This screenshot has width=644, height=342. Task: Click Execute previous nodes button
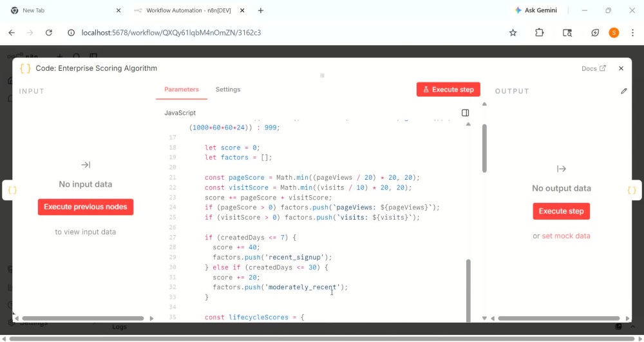86,207
